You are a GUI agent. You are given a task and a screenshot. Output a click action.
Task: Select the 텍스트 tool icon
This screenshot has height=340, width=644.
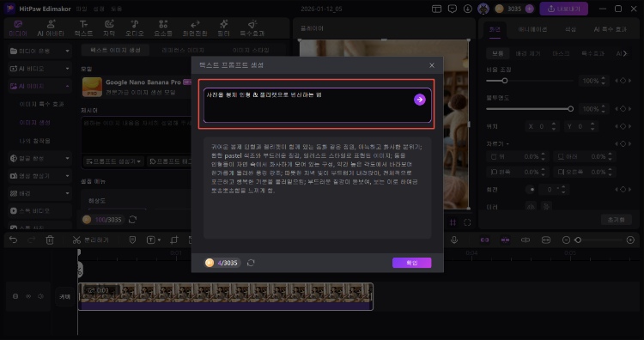(x=83, y=28)
